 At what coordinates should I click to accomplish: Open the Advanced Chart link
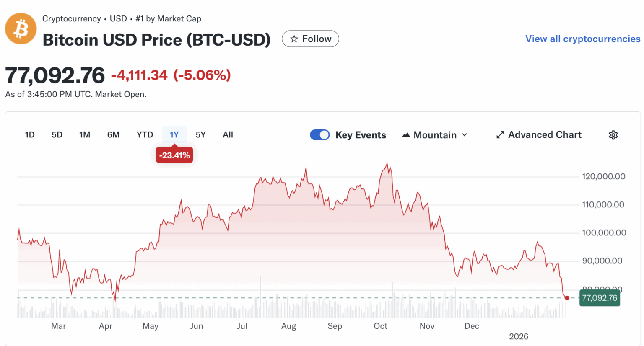click(545, 135)
